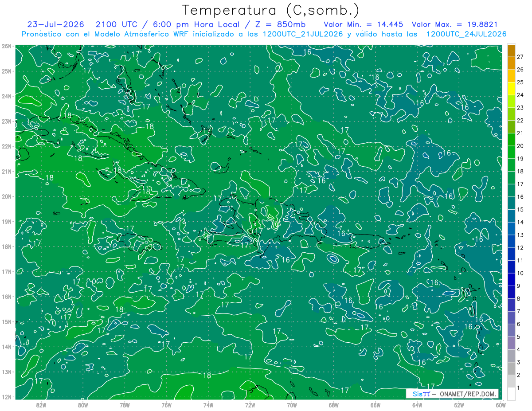Click the colour scale value 25
Image resolution: width=532 pixels, height=411 pixels.
tap(520, 82)
